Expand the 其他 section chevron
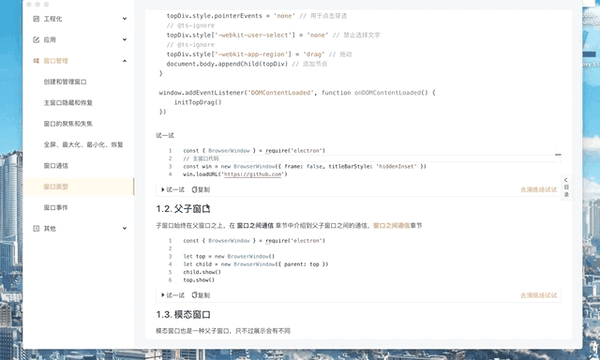 pyautogui.click(x=124, y=228)
